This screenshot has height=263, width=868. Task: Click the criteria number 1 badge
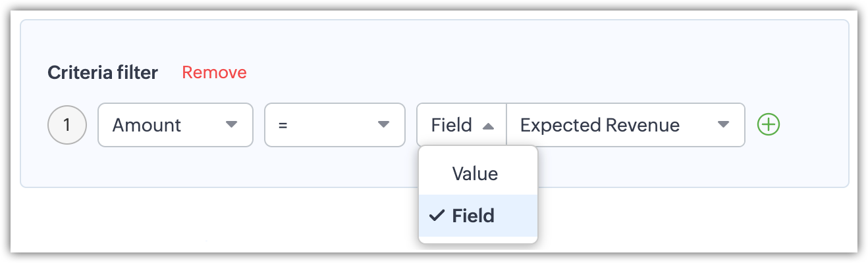(67, 125)
